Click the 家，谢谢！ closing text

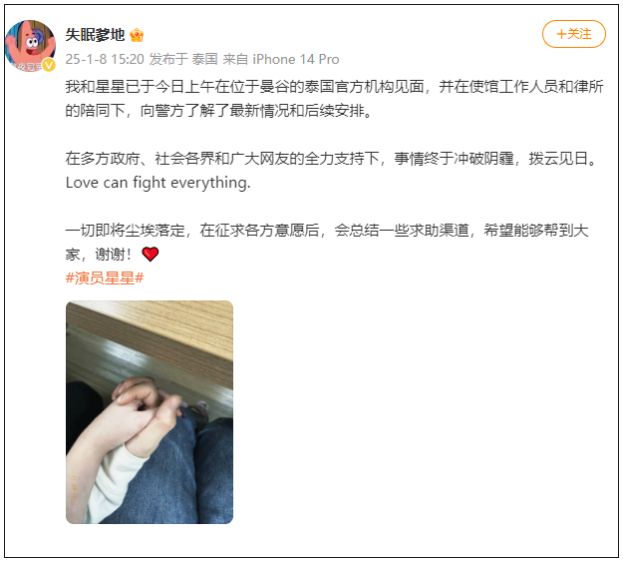98,254
